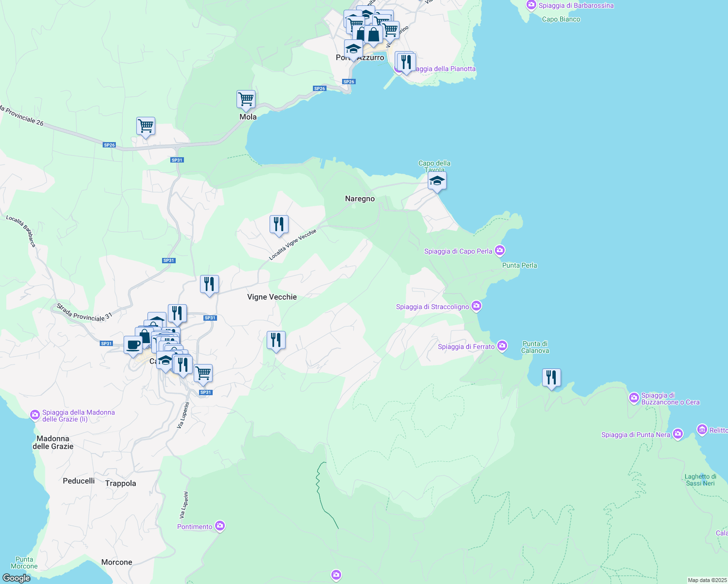Open Spiaggia di Capo Perla camera icon

[500, 251]
